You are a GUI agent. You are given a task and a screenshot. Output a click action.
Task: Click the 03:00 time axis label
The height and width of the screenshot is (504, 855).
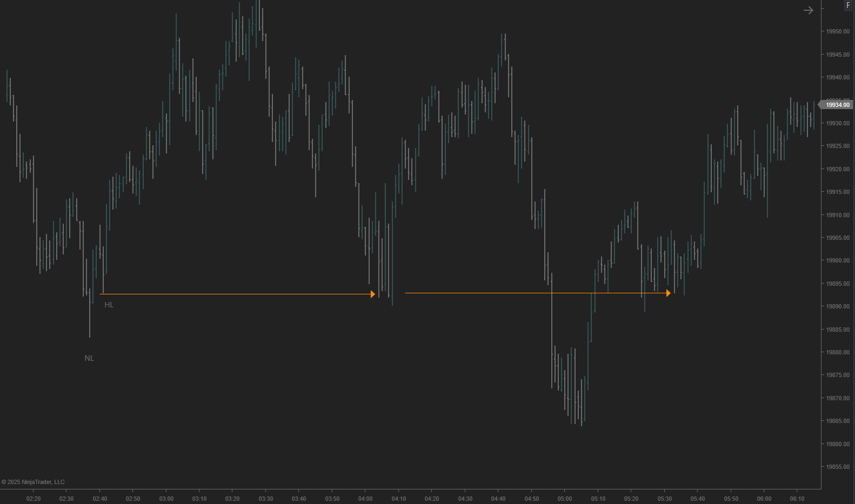tap(166, 499)
